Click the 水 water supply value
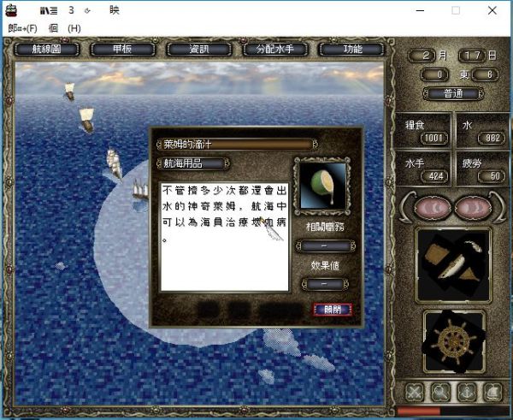The height and width of the screenshot is (420, 513). coord(493,138)
